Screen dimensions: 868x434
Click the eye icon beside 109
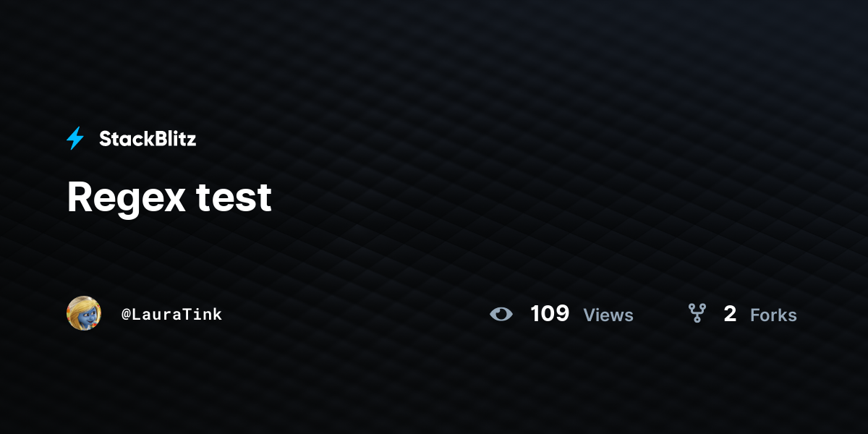501,314
